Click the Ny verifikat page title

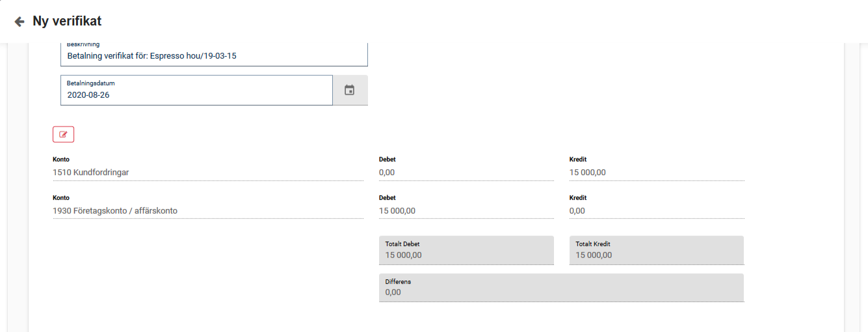click(x=67, y=21)
